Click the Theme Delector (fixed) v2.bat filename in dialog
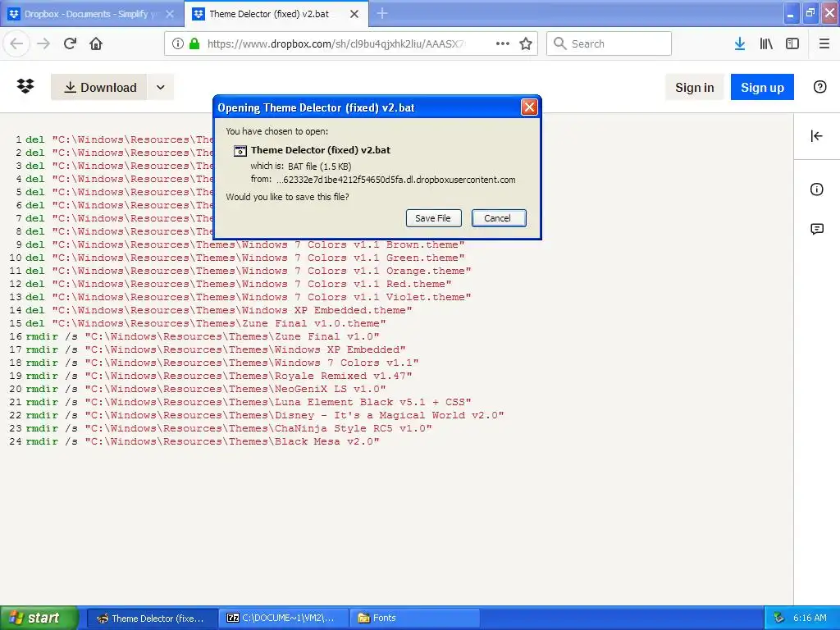Viewport: 840px width, 630px height. click(x=321, y=150)
